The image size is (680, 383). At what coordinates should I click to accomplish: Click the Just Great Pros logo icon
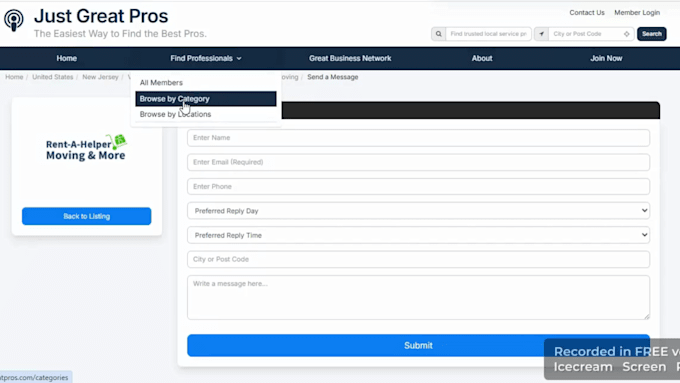click(x=13, y=20)
